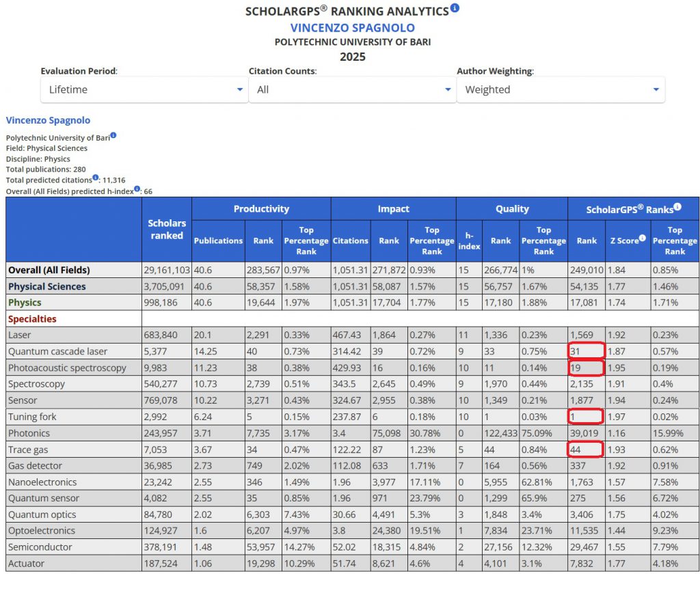Select the Tuning fork specialty row
The image size is (700, 608).
point(32,417)
